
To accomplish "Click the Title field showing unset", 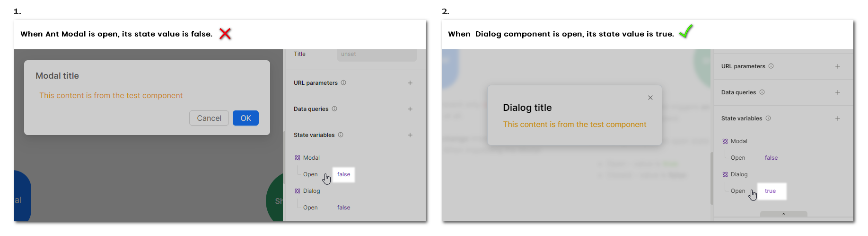I will 377,54.
